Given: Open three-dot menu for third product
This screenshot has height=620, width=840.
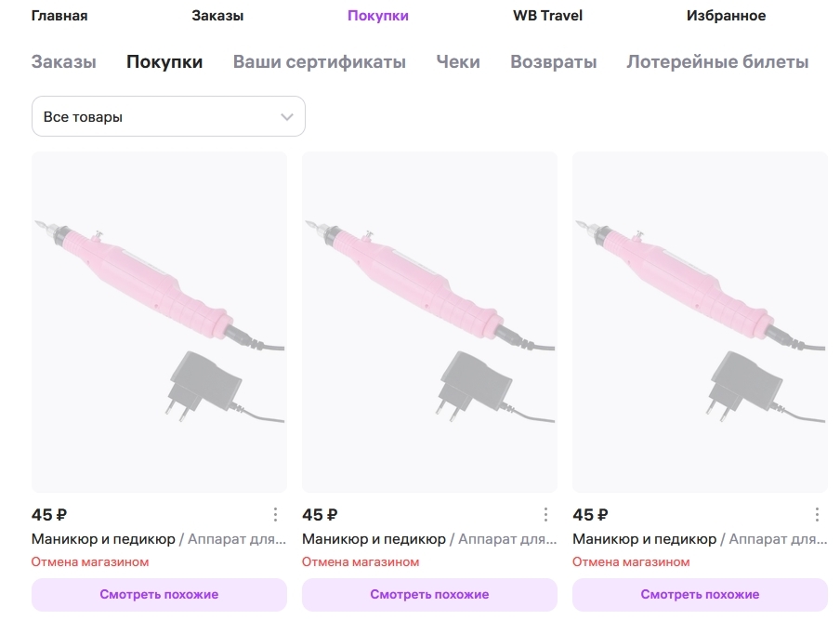Looking at the screenshot, I should 817,514.
